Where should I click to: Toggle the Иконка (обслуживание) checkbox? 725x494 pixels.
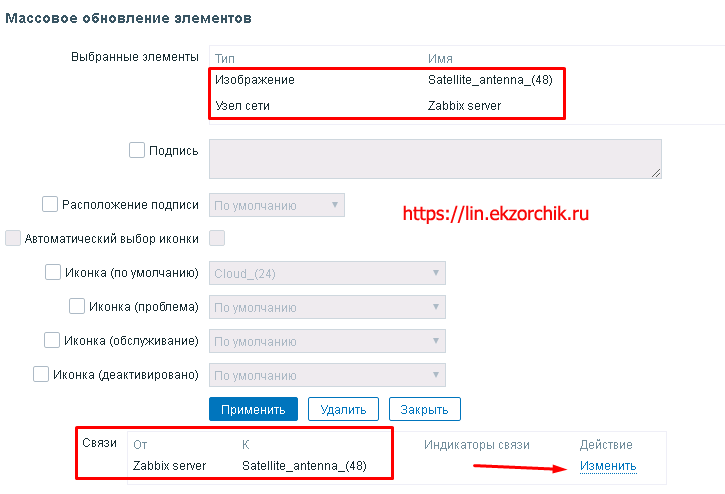tap(52, 340)
